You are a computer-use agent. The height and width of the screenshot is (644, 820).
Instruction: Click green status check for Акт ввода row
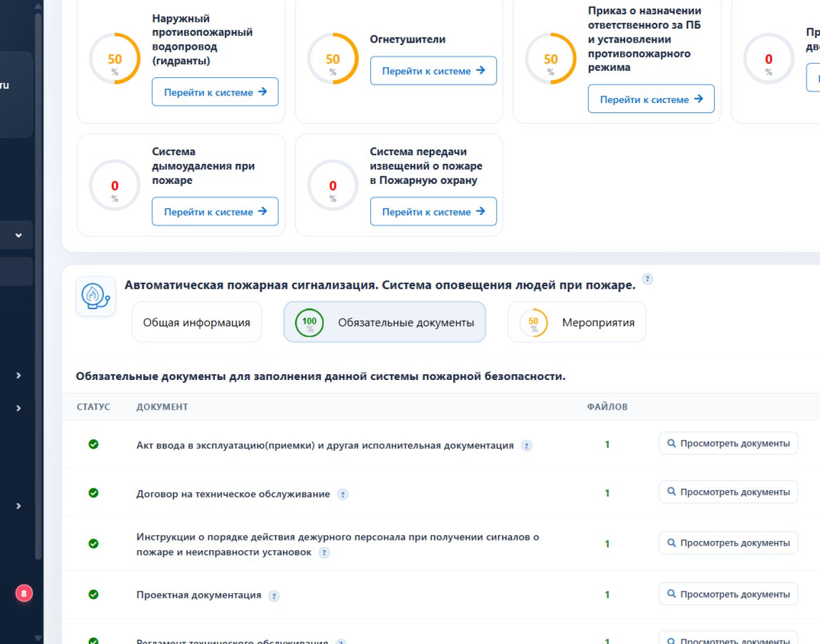(93, 444)
